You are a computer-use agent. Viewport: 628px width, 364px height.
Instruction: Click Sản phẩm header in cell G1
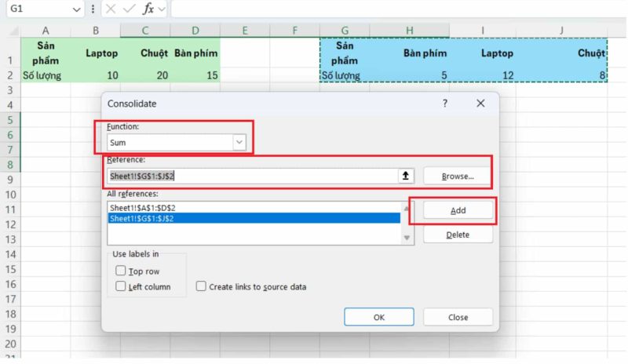coord(345,53)
